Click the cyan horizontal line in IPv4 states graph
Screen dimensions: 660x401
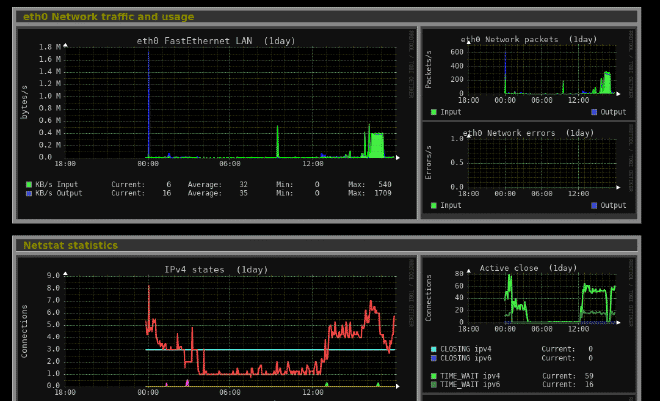pos(270,350)
